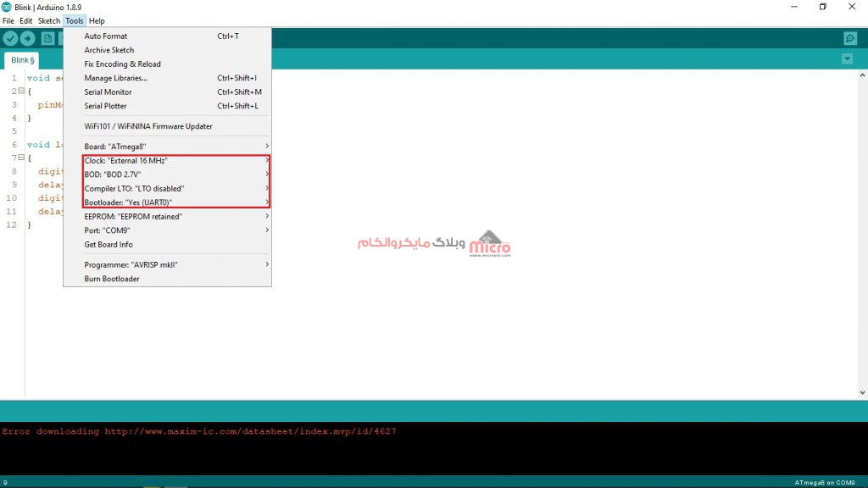This screenshot has width=868, height=488.
Task: Select Auto Format from the Tools menu
Action: click(x=106, y=36)
